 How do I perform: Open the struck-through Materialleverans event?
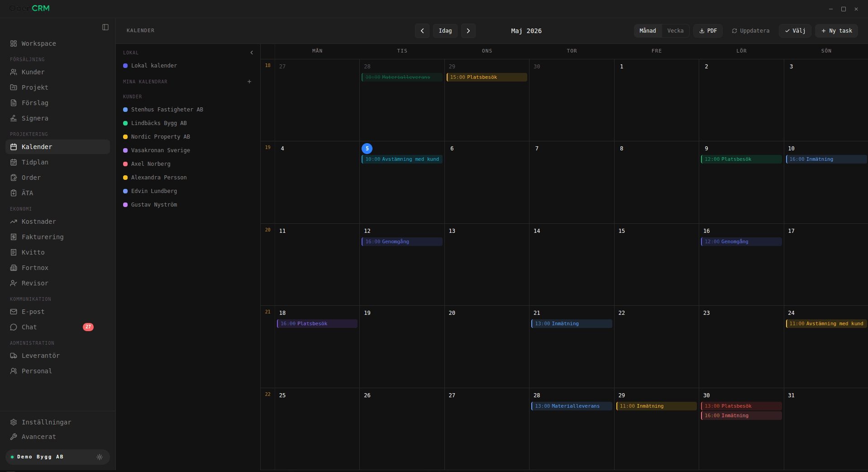[x=402, y=77]
